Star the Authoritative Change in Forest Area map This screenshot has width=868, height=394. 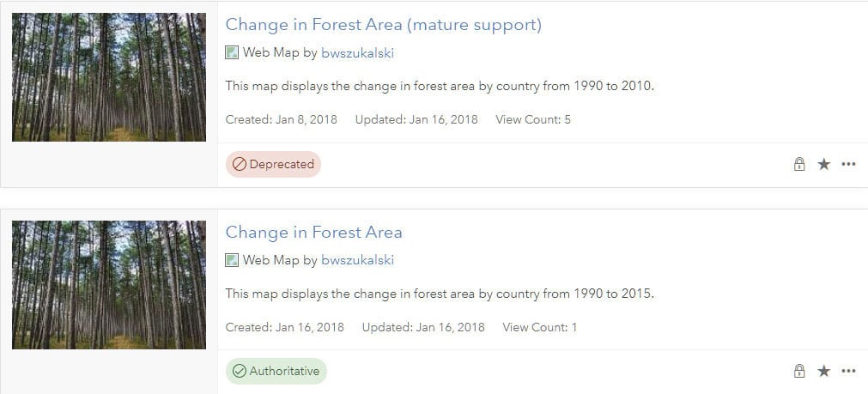[x=824, y=372]
